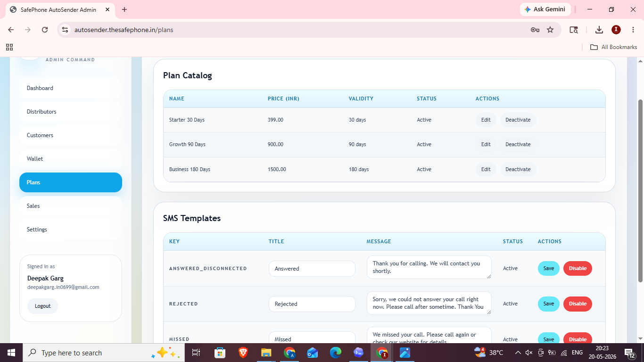Save the REJECTED template

(x=549, y=304)
